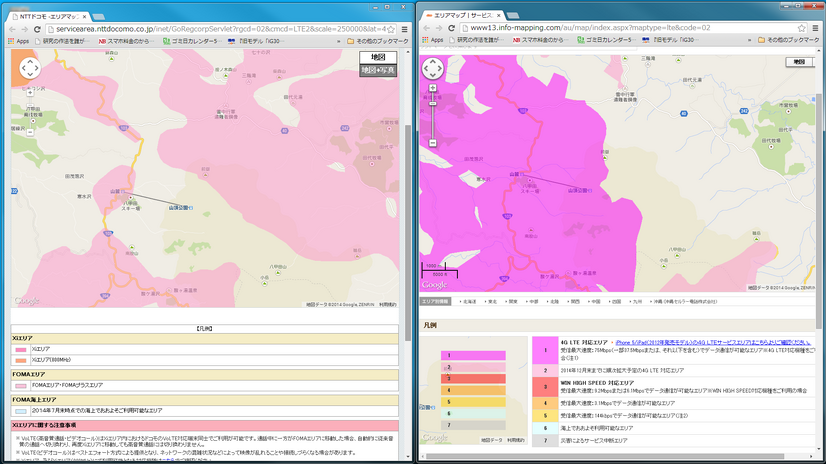Switch docomo map to 地図 view
The width and height of the screenshot is (826, 464).
[378, 57]
